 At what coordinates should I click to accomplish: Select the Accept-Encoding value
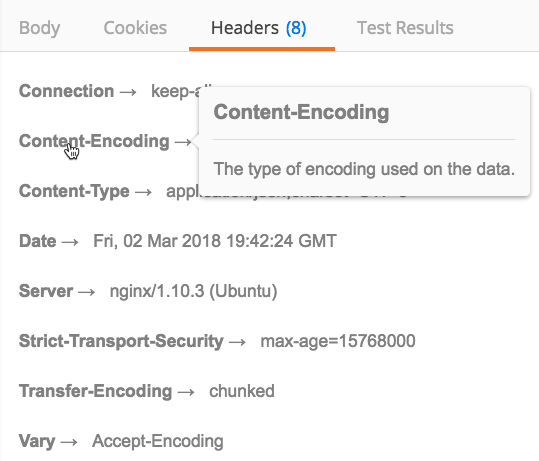pos(158,441)
